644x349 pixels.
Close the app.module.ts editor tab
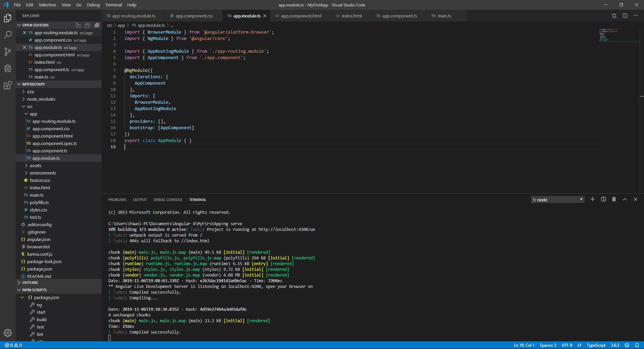click(x=265, y=16)
